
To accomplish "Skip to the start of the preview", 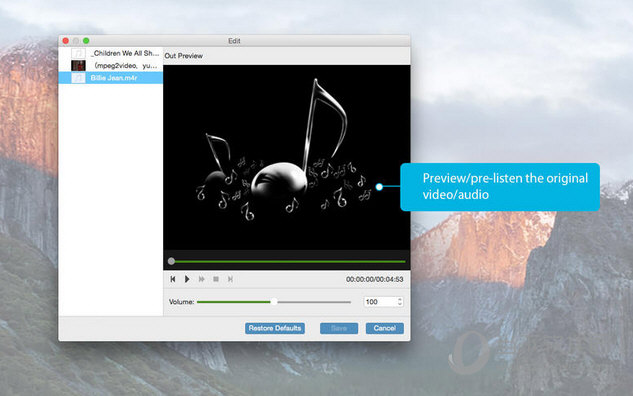I will (x=173, y=279).
